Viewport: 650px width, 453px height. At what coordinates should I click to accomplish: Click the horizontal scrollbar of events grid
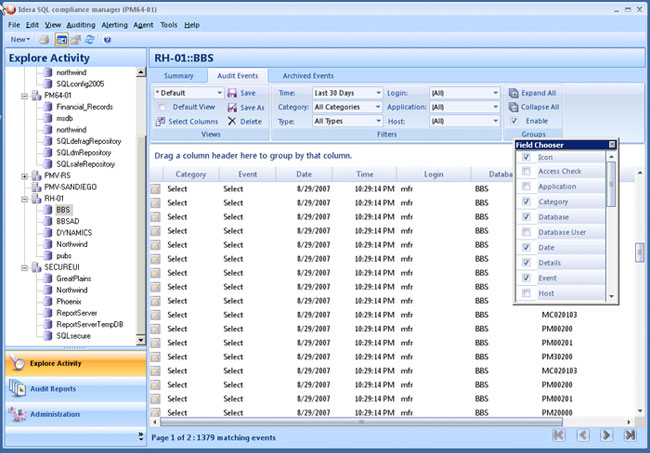[x=361, y=422]
